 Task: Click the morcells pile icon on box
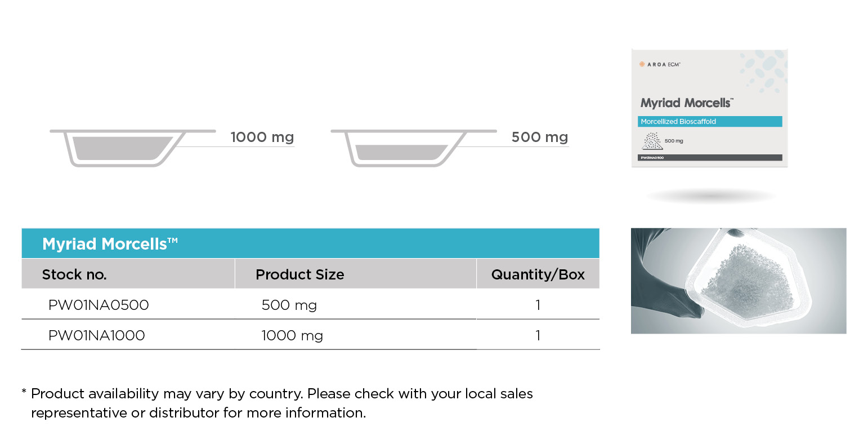click(x=652, y=141)
